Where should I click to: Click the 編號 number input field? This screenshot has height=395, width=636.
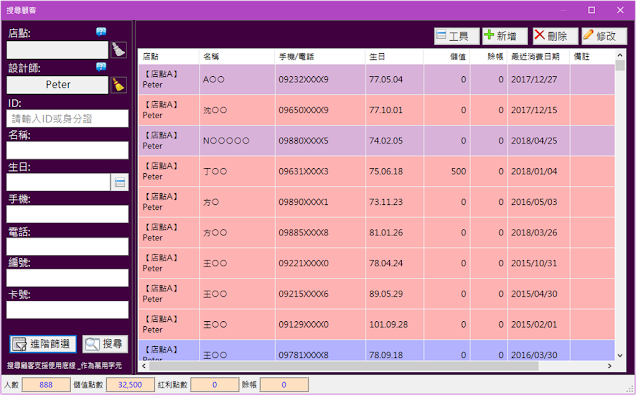(x=67, y=278)
